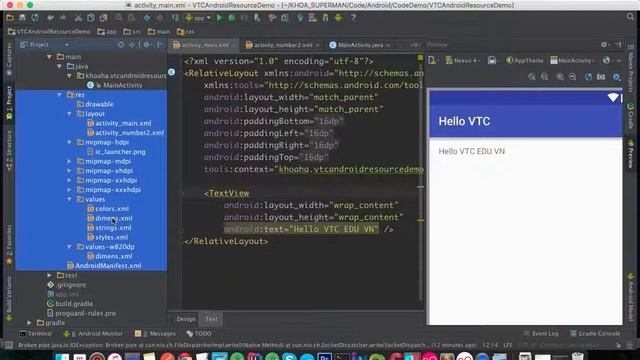640x360 pixels.
Task: Zoom in the layout Preview
Action: tap(560, 77)
